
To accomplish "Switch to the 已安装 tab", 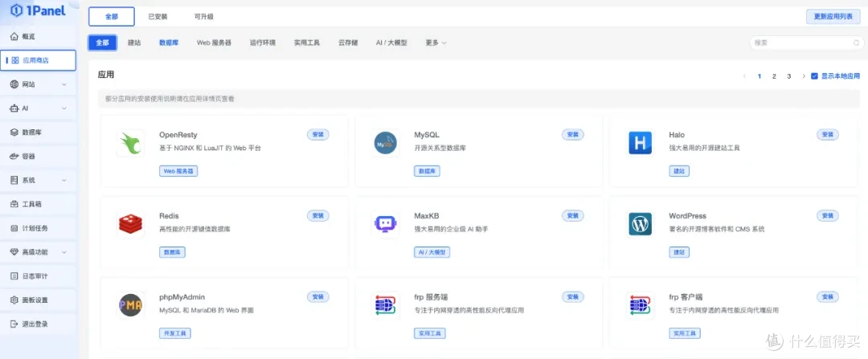I will point(158,17).
